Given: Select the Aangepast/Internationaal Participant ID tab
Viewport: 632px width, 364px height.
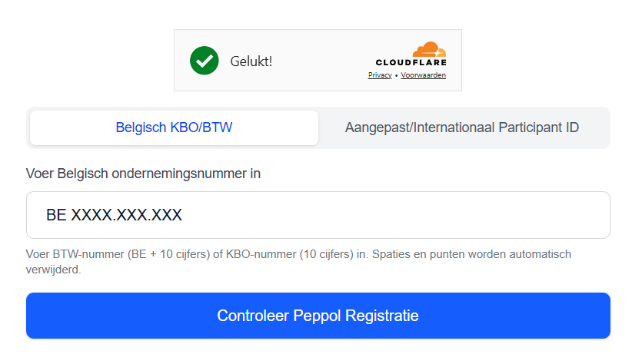Looking at the screenshot, I should pyautogui.click(x=461, y=127).
